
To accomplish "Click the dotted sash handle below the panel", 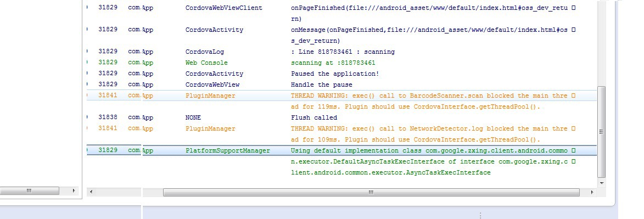I will 480,215.
